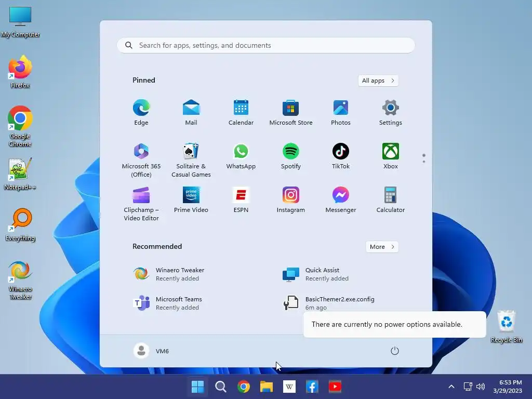
Task: Open the TikTok pinned app
Action: point(341,156)
